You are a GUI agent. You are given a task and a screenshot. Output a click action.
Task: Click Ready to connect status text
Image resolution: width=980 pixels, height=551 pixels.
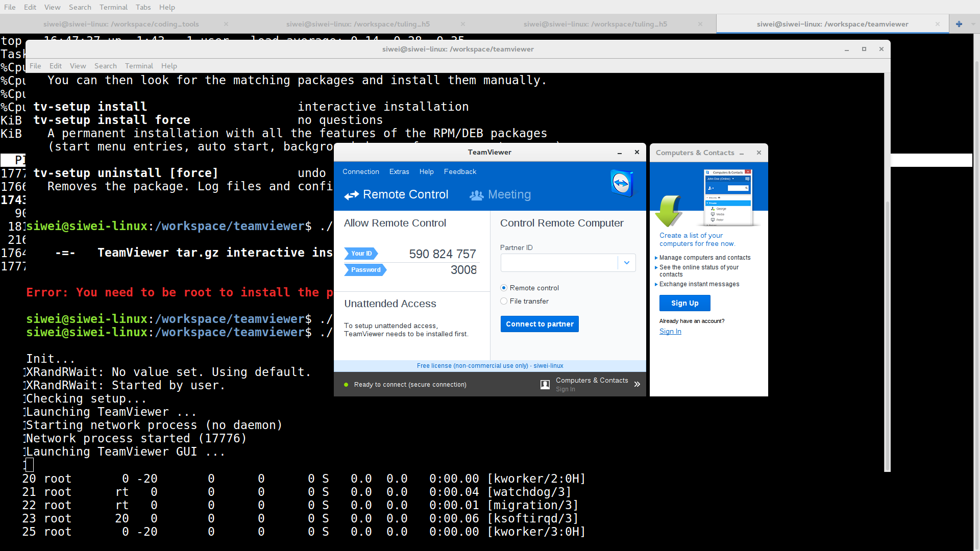point(410,385)
